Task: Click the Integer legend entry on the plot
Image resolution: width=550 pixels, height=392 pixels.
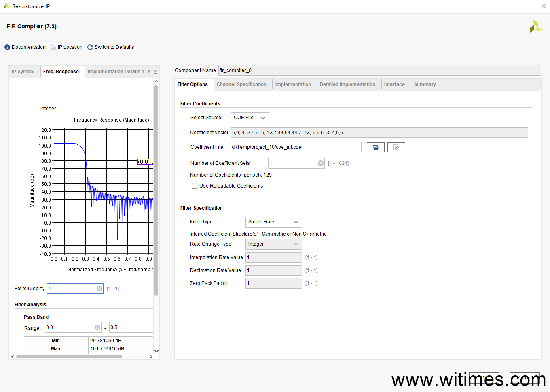Action: (x=44, y=108)
